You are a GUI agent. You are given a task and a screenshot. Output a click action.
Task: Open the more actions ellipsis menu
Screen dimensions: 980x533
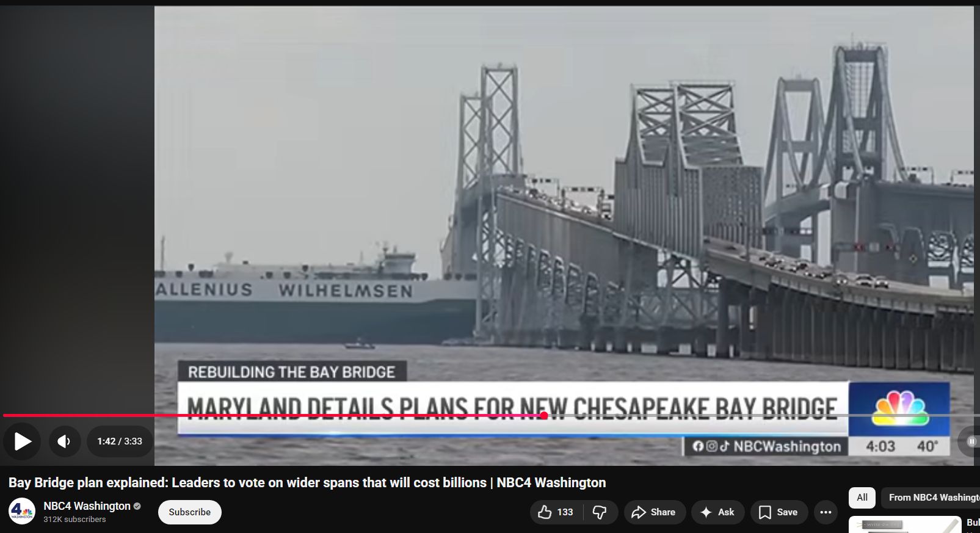point(826,512)
